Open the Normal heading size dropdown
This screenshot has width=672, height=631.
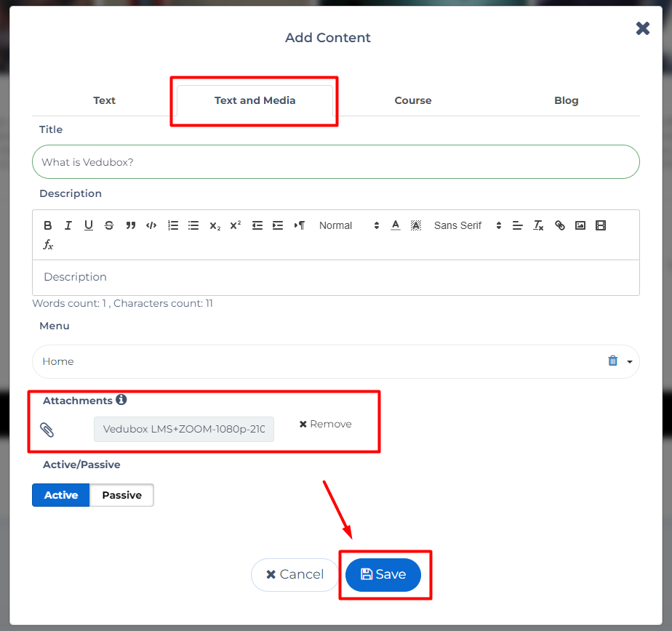pos(349,225)
